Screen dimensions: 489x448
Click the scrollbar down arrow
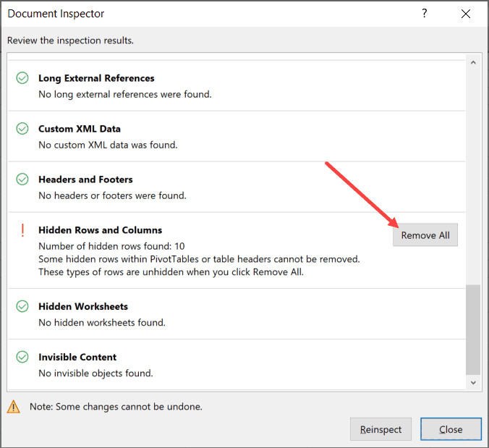(474, 382)
